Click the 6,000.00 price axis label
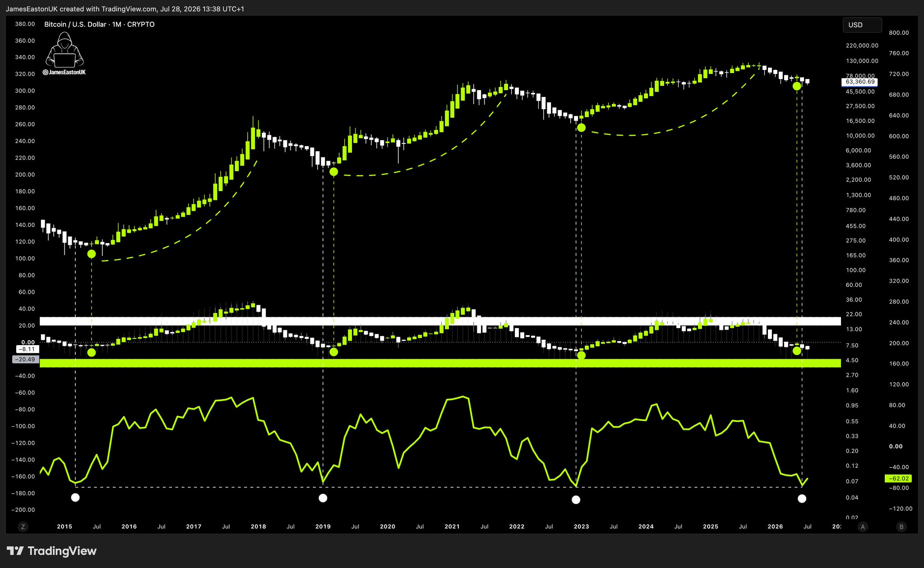This screenshot has height=568, width=924. (859, 151)
